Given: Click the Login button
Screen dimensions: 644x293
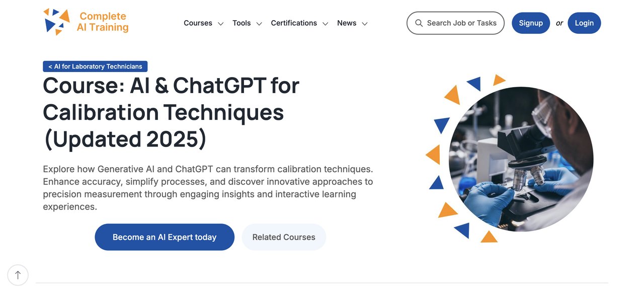Looking at the screenshot, I should [584, 23].
